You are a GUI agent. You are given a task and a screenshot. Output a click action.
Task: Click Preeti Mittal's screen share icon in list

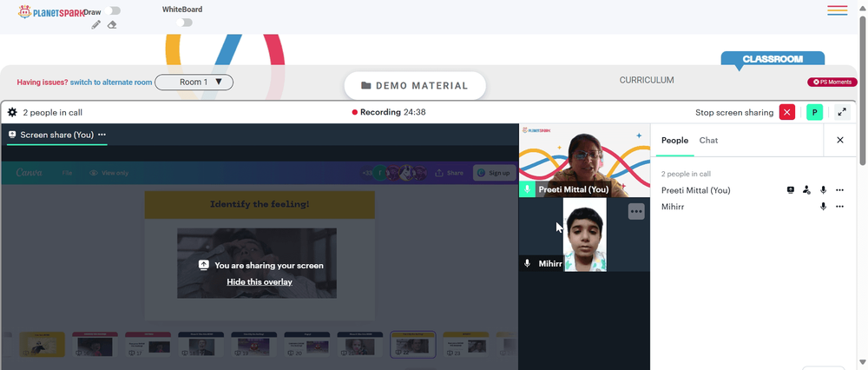tap(791, 190)
